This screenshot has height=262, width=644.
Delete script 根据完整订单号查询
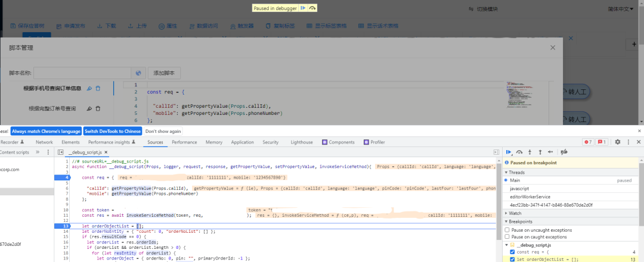98,108
